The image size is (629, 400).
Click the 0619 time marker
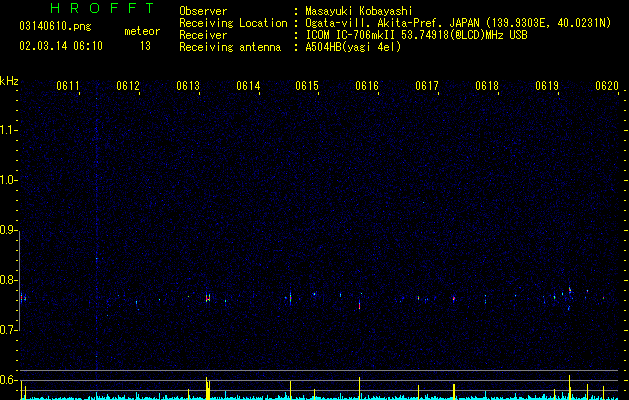547,85
